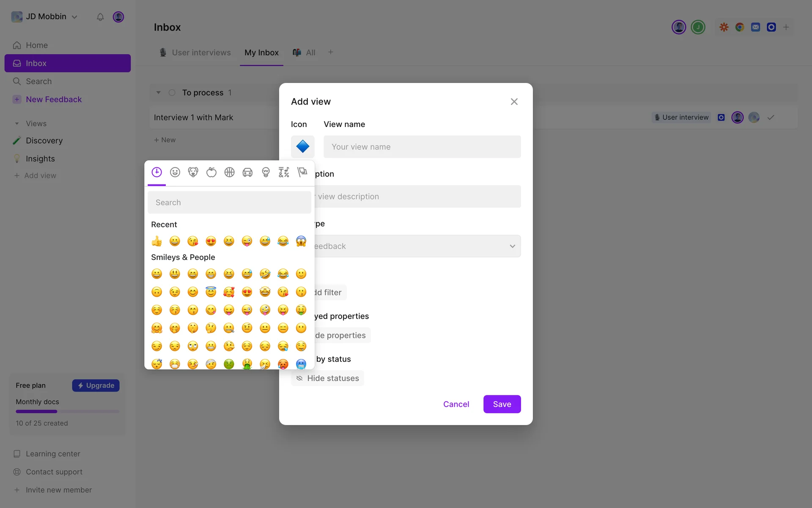Click the emoji Search field
Screen dimensions: 812x508
(x=229, y=202)
